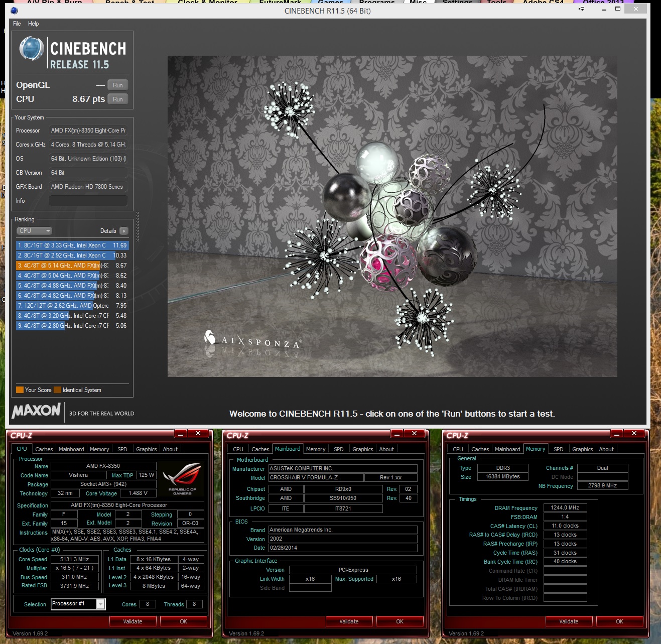
Task: Click the Details arrow button in Ranking
Action: (x=124, y=231)
